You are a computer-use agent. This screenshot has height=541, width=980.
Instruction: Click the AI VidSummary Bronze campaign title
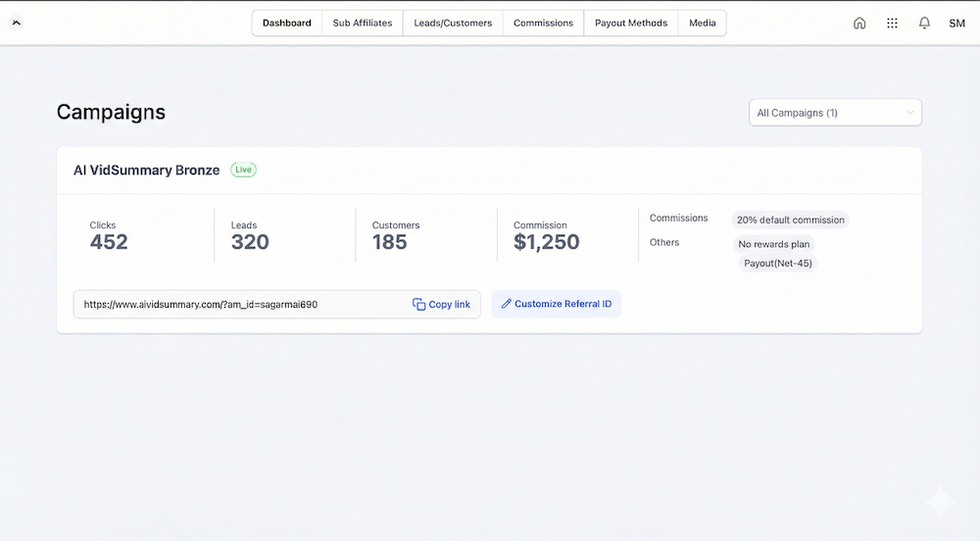[146, 170]
